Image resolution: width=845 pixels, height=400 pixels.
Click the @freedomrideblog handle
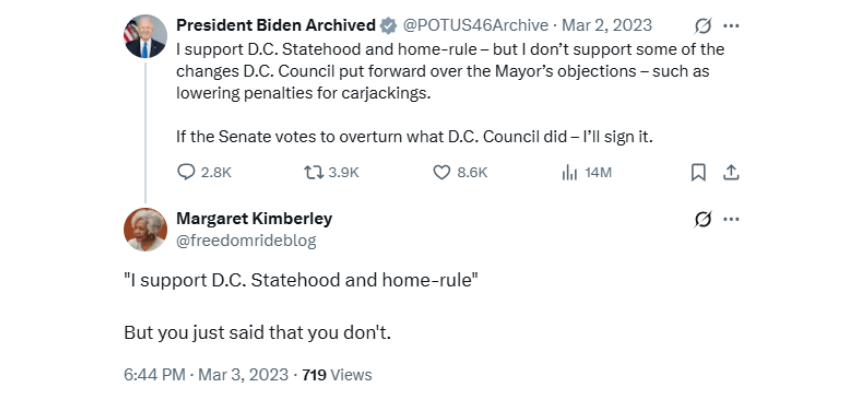point(232,239)
